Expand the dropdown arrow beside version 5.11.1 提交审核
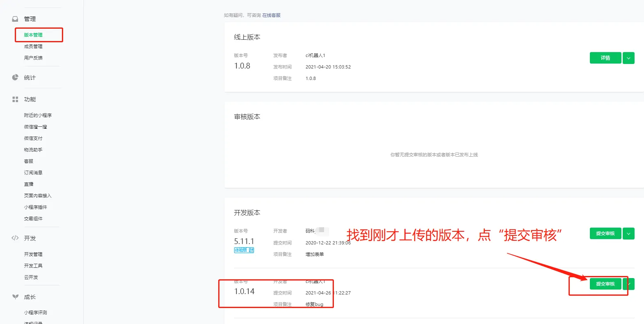Screen dimensions: 644x324 [x=628, y=233]
